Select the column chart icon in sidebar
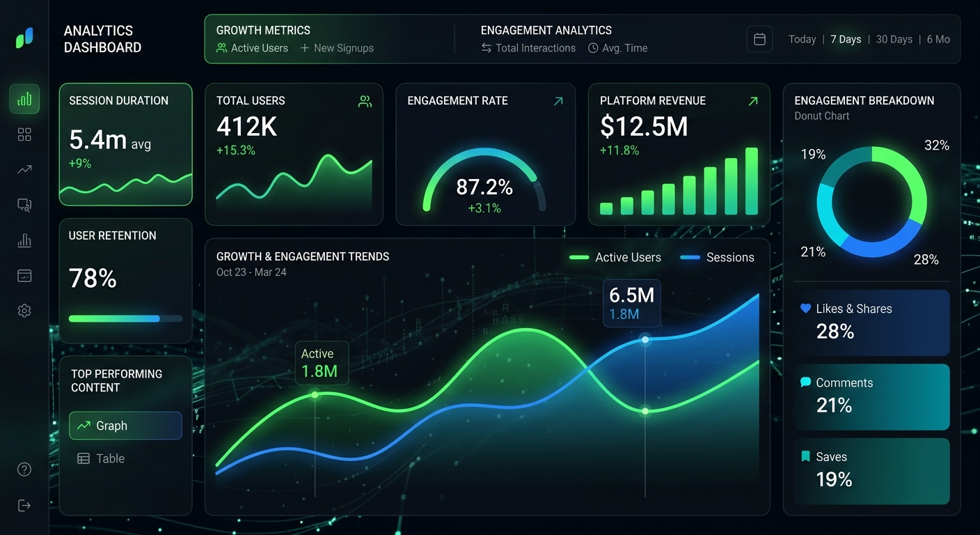Viewport: 980px width, 535px height. [24, 240]
